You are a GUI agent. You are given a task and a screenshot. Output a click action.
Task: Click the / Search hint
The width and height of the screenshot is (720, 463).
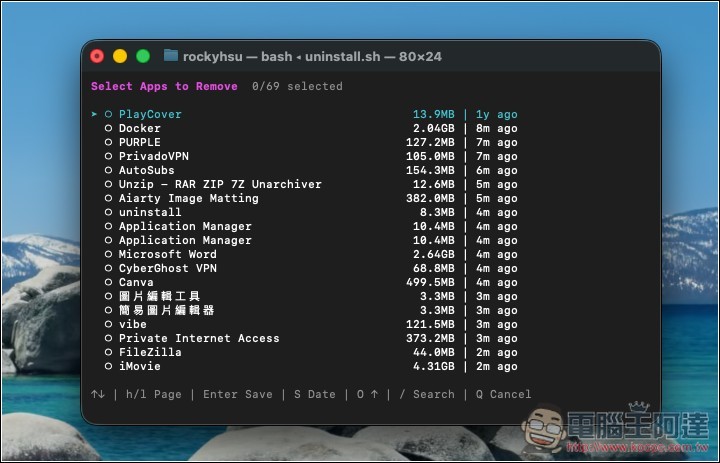pyautogui.click(x=427, y=395)
